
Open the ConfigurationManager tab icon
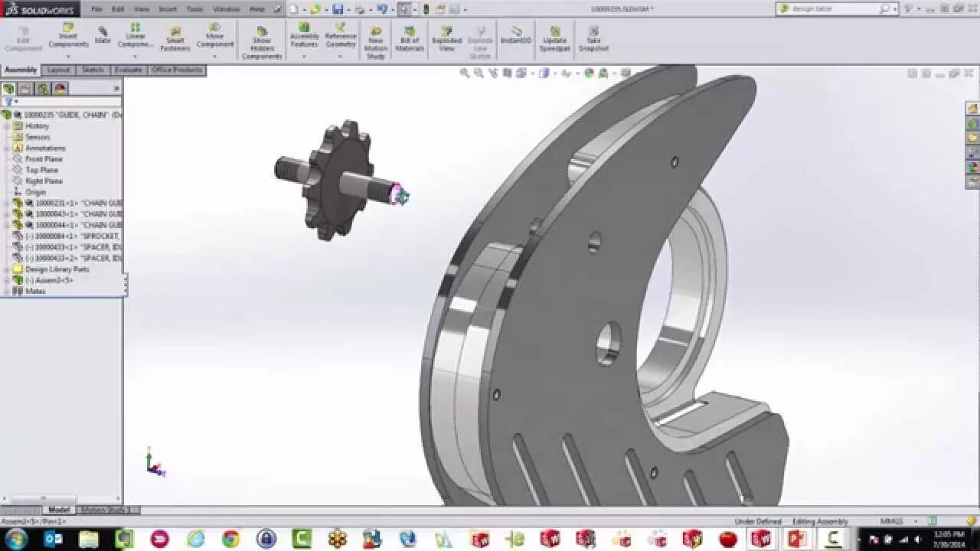coord(43,89)
